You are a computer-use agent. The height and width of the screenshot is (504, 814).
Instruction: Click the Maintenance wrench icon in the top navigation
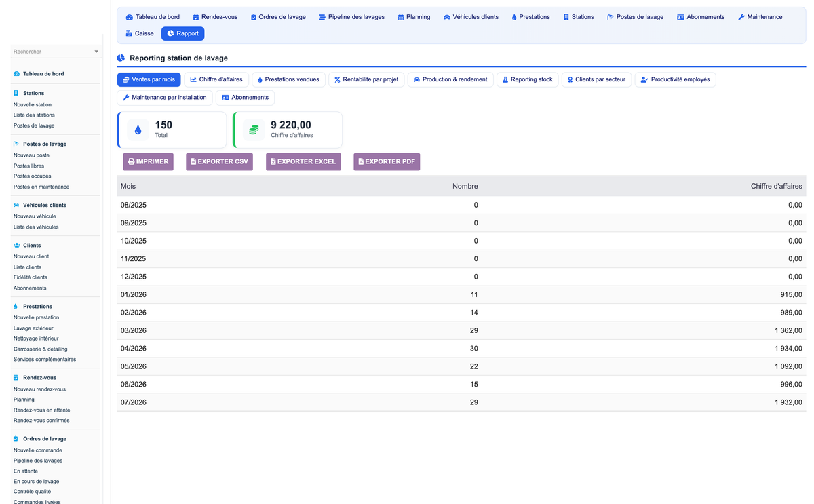[x=741, y=17]
